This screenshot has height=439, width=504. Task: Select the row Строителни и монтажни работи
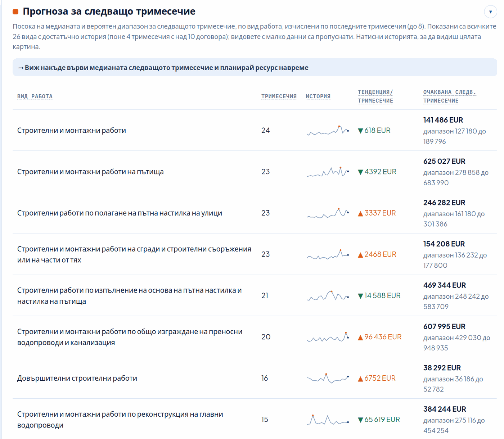click(255, 130)
